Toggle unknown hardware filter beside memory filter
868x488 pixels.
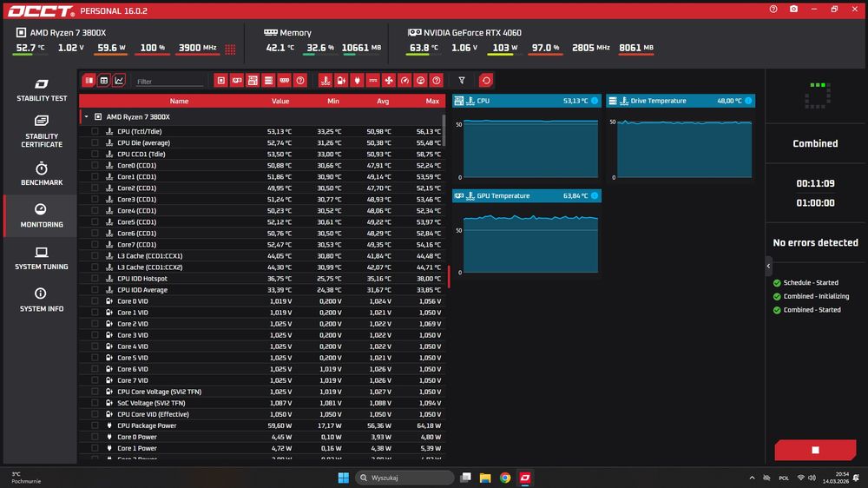(x=300, y=81)
